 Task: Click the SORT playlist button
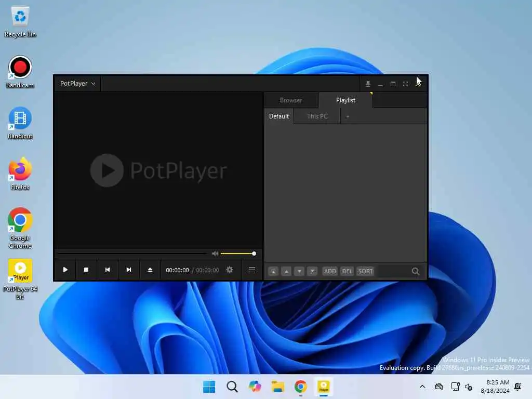[365, 271]
